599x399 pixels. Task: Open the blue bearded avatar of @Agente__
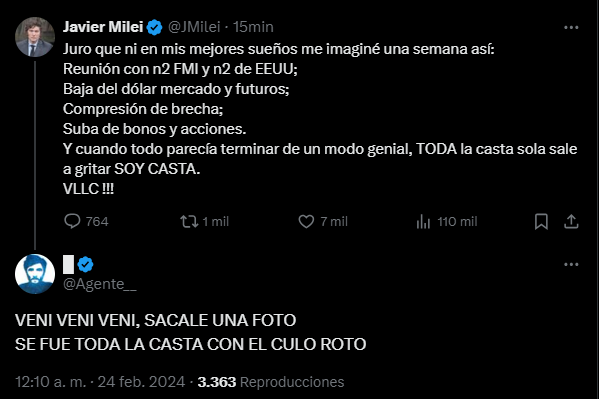pyautogui.click(x=35, y=274)
